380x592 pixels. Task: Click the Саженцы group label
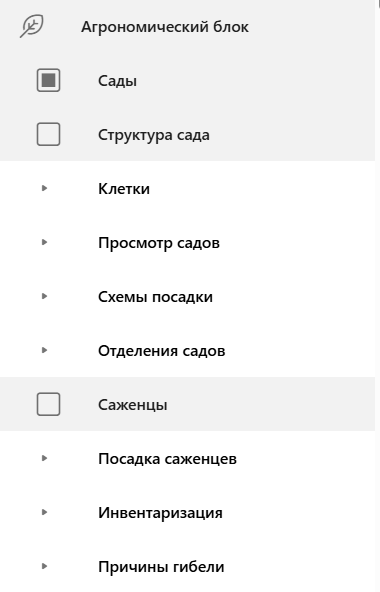pos(133,405)
